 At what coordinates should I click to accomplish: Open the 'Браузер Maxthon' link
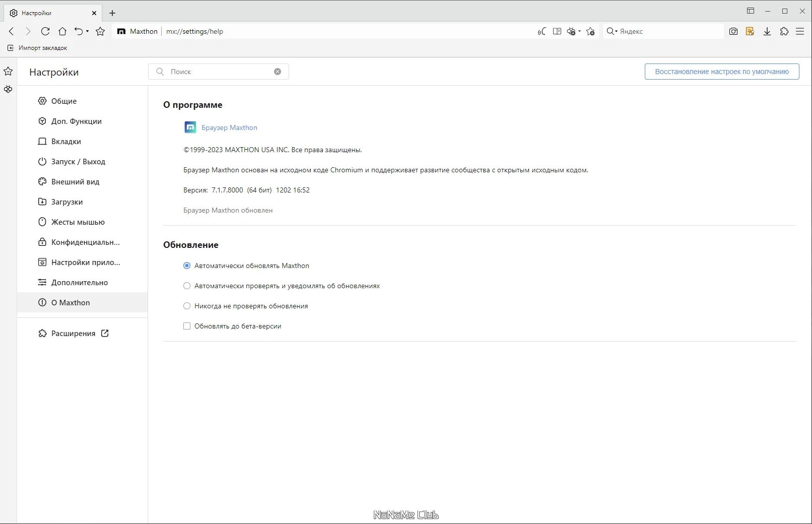229,127
